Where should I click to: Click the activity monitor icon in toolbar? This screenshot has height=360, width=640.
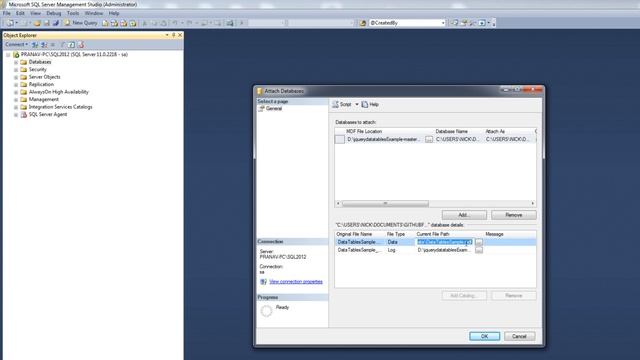pos(230,23)
